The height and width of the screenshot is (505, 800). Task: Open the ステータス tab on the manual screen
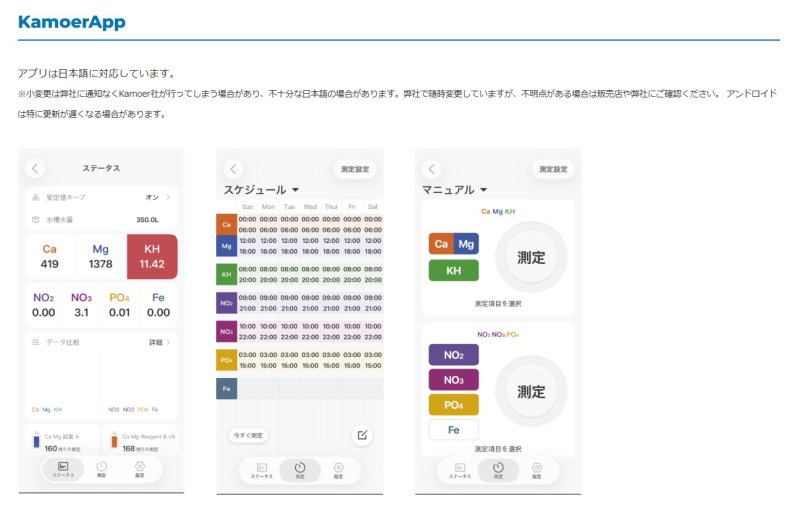pos(460,470)
